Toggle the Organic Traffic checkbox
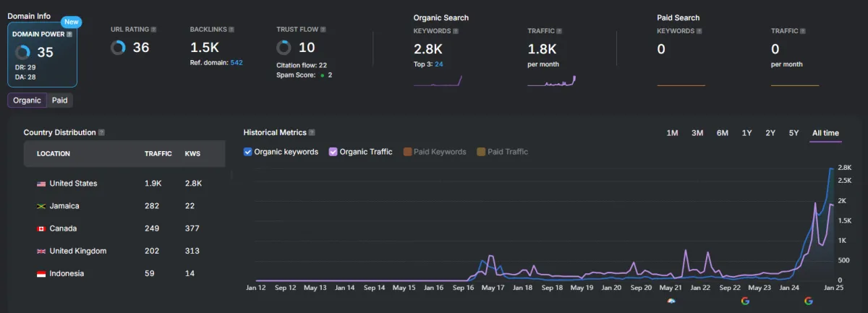This screenshot has width=868, height=313. pos(333,152)
